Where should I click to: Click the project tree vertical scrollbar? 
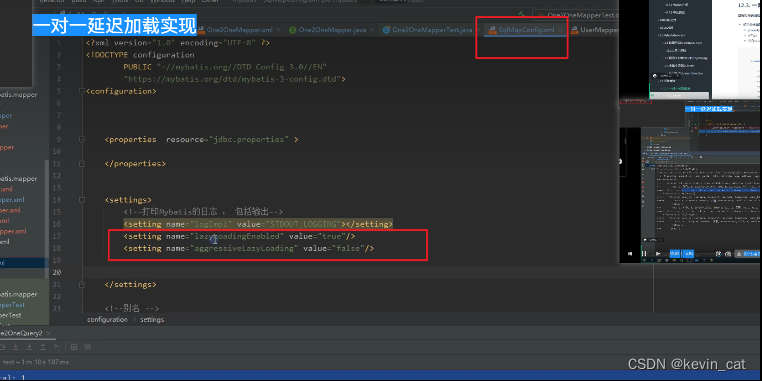(47, 219)
